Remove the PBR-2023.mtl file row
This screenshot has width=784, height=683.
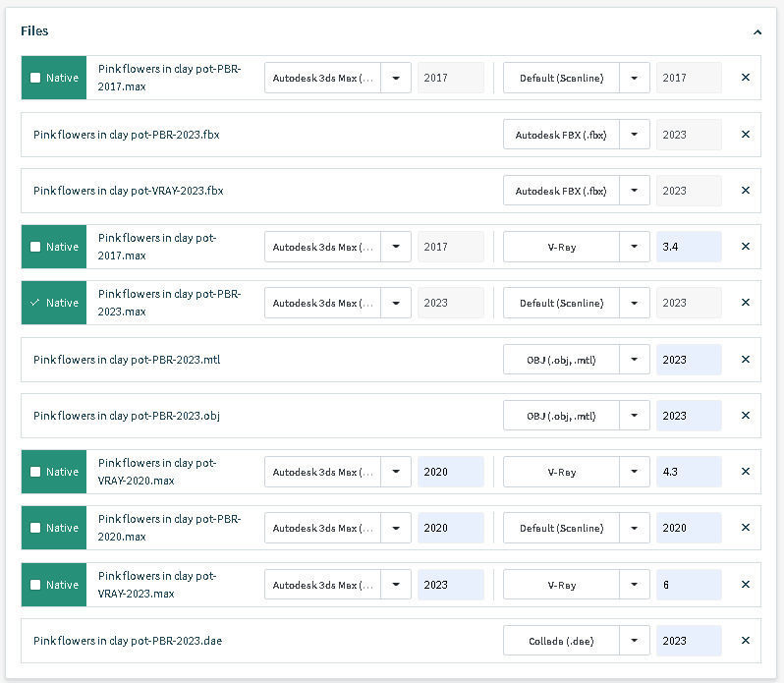(x=745, y=360)
